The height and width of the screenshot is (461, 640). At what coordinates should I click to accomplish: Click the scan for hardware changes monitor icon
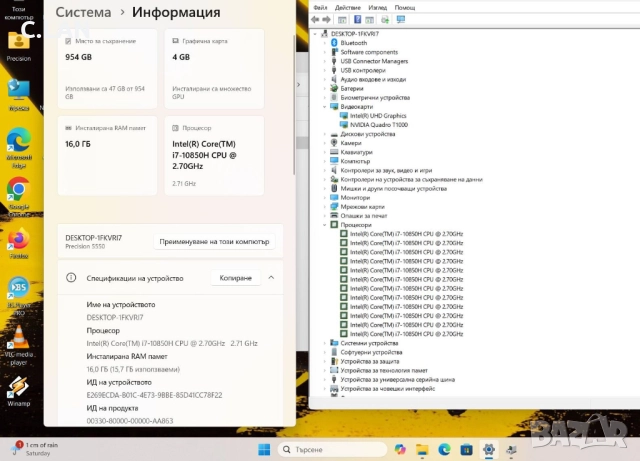pyautogui.click(x=401, y=20)
